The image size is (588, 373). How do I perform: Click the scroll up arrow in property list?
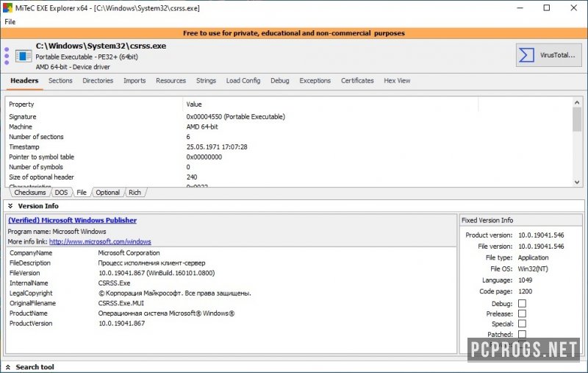pos(577,104)
